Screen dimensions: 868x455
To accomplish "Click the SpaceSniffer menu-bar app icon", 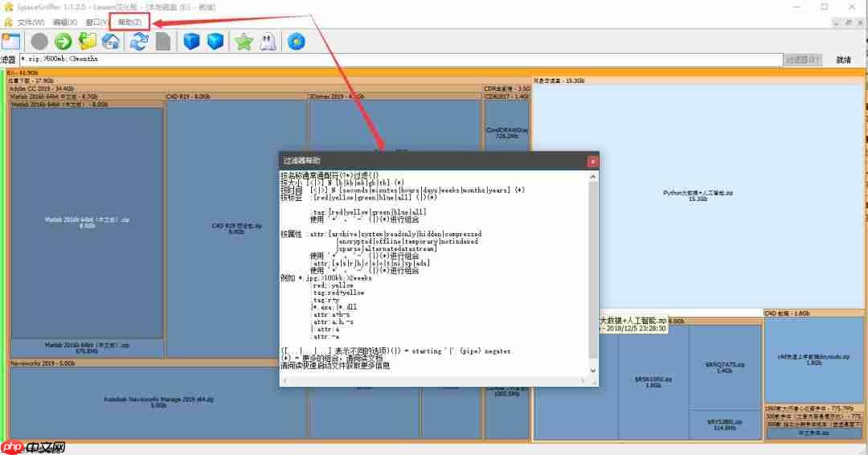I will [8, 23].
